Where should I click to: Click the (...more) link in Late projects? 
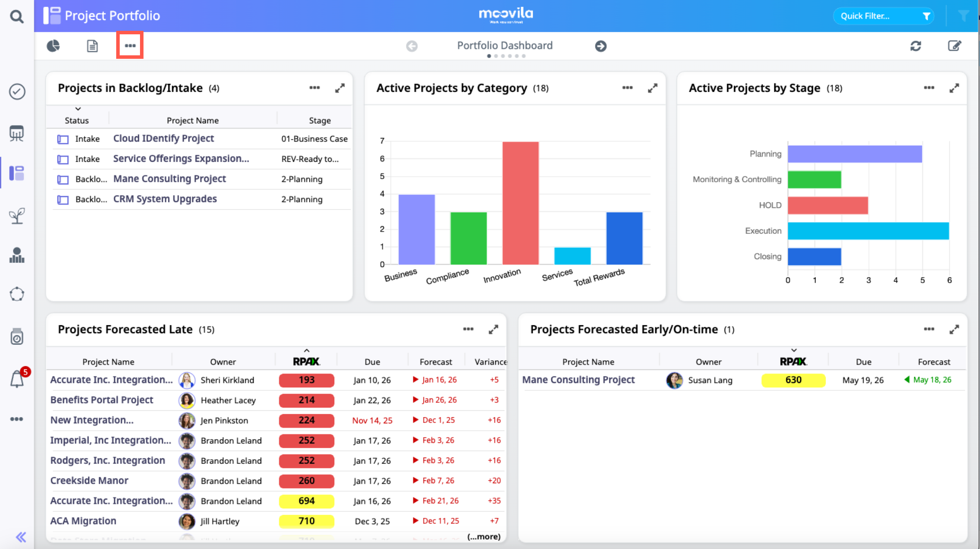484,536
